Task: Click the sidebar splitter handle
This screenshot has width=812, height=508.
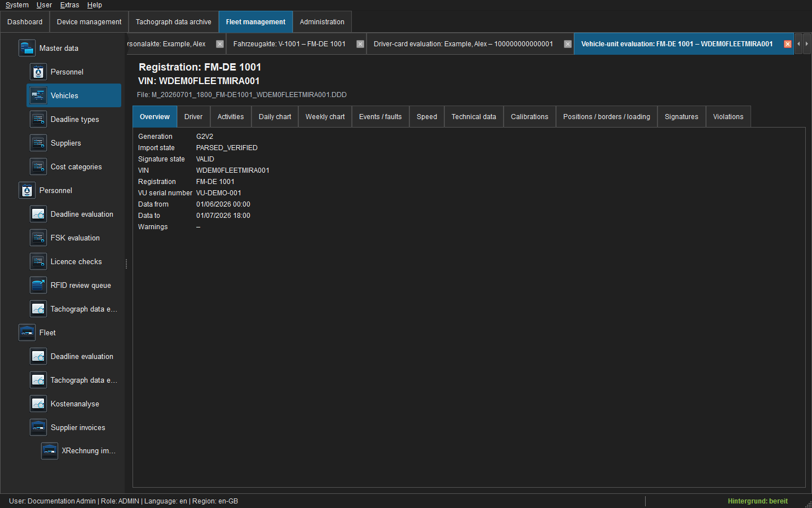Action: (126, 264)
